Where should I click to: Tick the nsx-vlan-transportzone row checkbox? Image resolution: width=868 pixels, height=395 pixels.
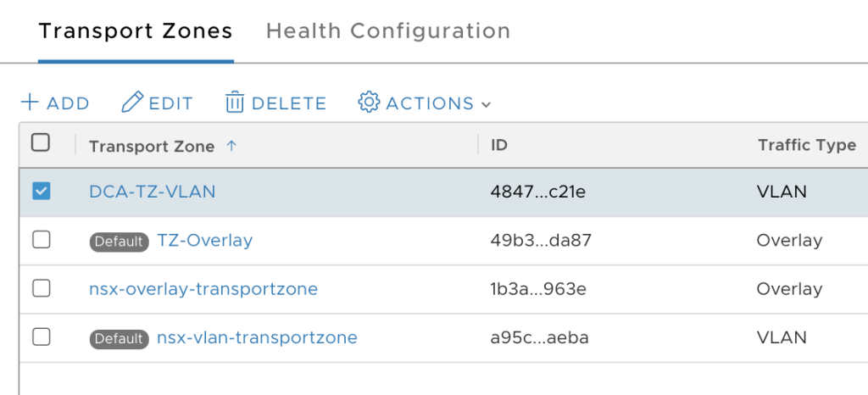point(41,337)
